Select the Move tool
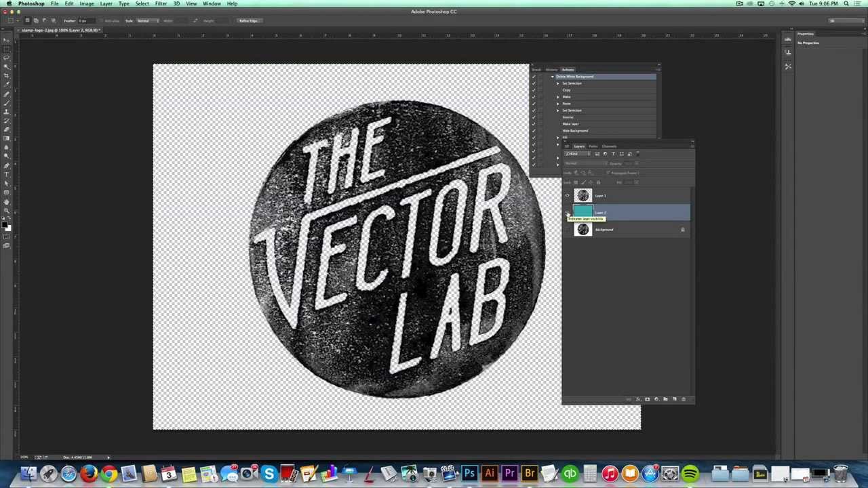This screenshot has width=868, height=488. pyautogui.click(x=7, y=40)
